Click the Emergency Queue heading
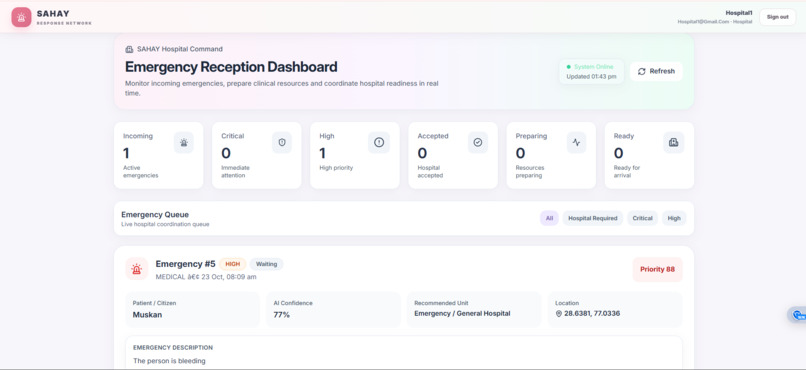 click(x=155, y=215)
